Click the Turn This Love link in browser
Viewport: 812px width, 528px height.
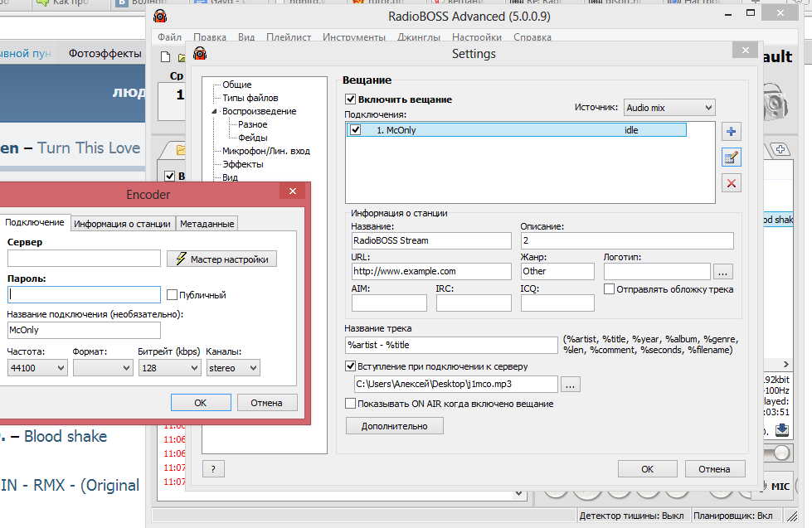coord(89,148)
